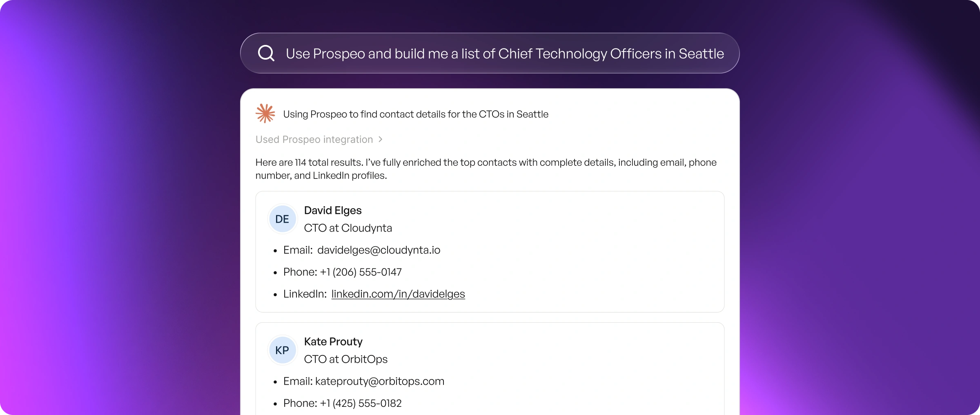Click David's email davidelges@cloudynta.io

tap(379, 250)
